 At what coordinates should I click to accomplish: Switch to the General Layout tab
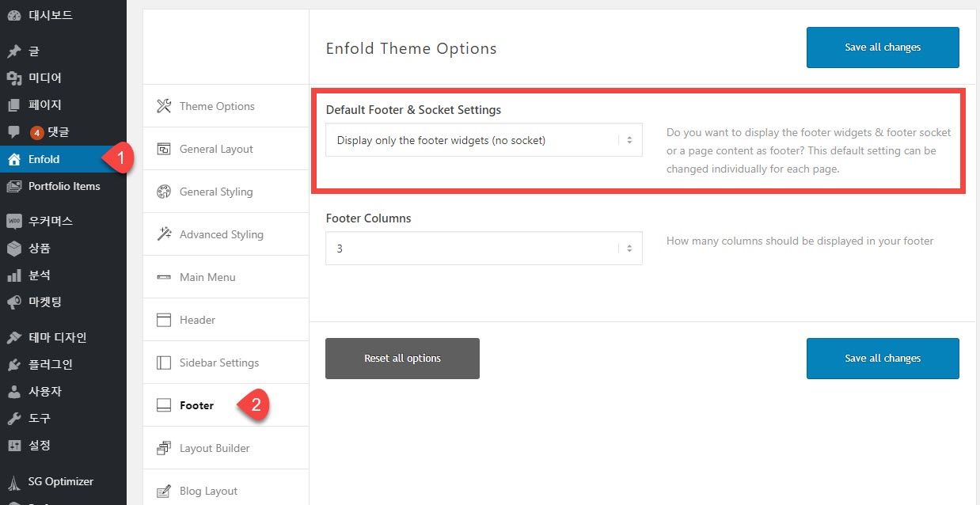(x=226, y=149)
